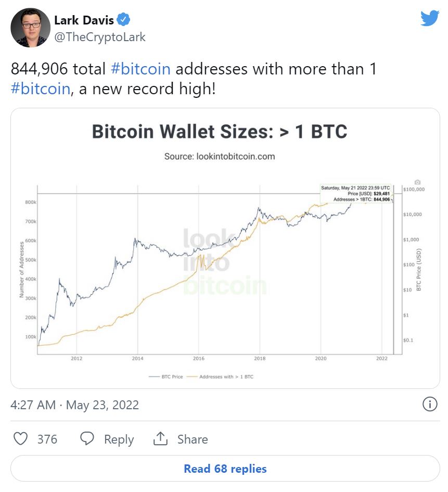The height and width of the screenshot is (492, 448).
Task: Click the second #bitcoin hashtag
Action: 40,89
